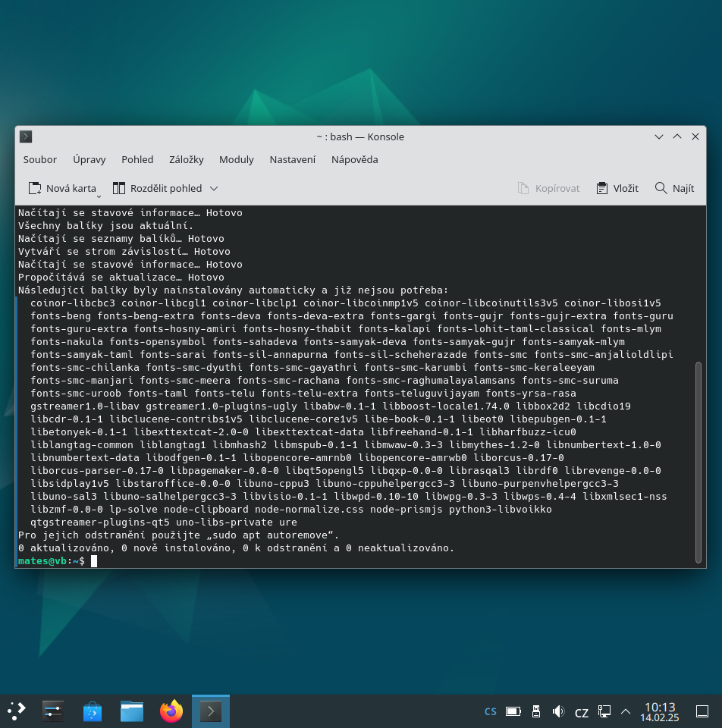Open a new tab with Nová karta

62,189
